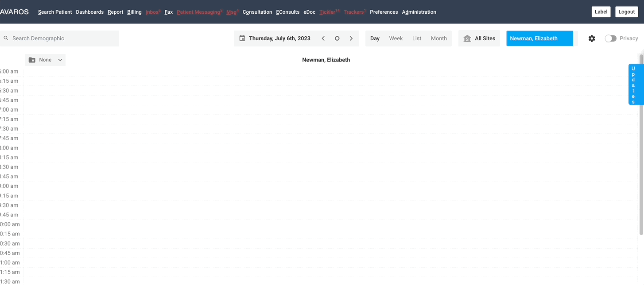Click the search magnifier icon

6,39
